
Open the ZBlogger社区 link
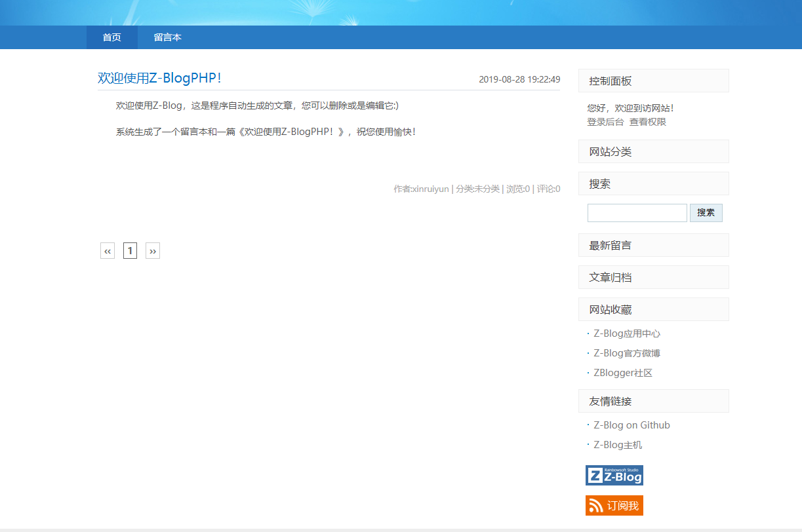(x=623, y=373)
